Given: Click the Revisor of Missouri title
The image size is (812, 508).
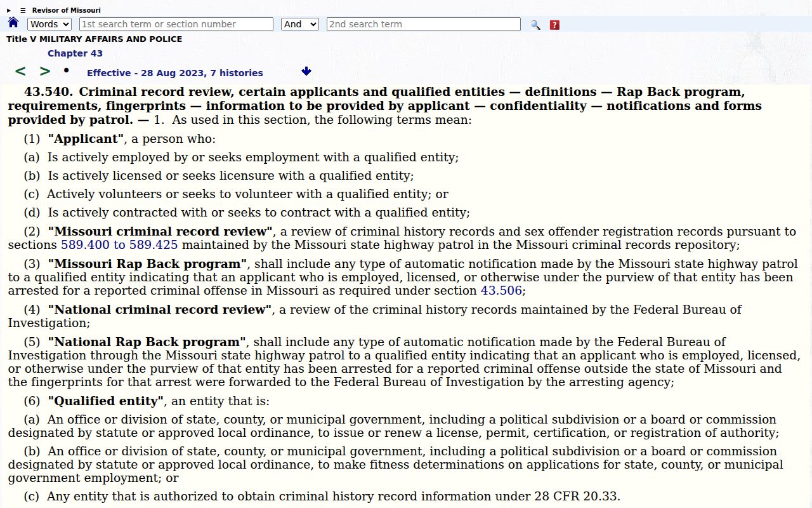Looking at the screenshot, I should pyautogui.click(x=66, y=10).
